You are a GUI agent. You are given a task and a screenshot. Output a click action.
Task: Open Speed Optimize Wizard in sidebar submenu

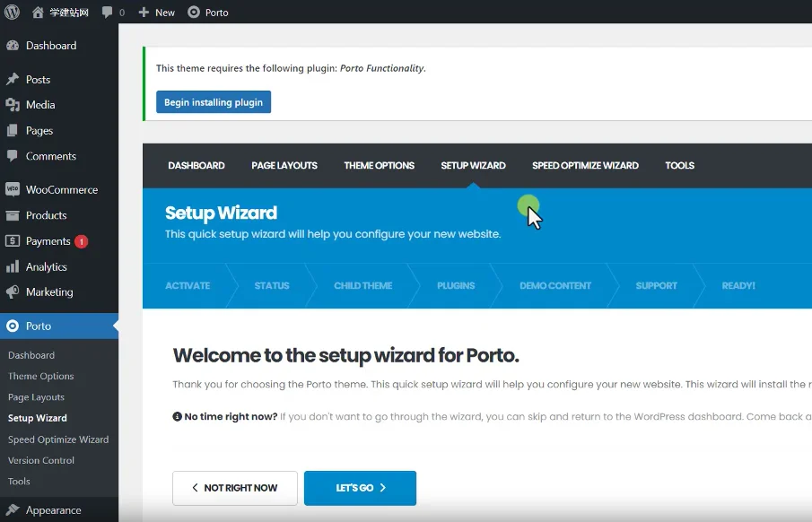coord(58,439)
